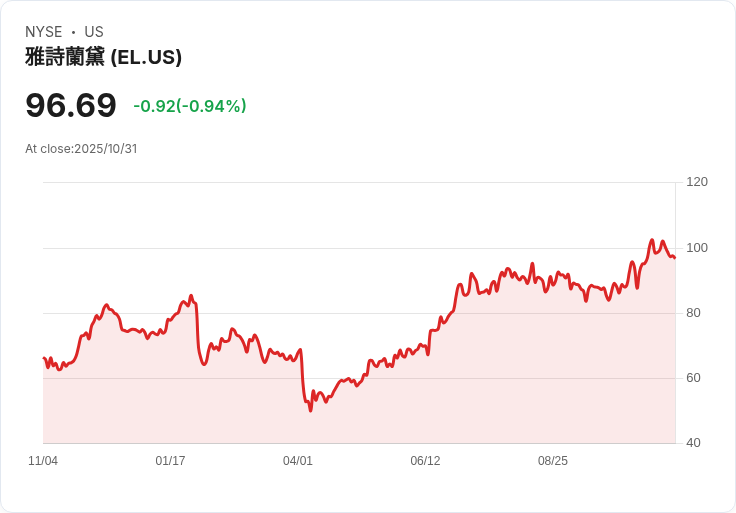Select the green -0.92(-0.94%) change value
The width and height of the screenshot is (736, 513).
[189, 106]
